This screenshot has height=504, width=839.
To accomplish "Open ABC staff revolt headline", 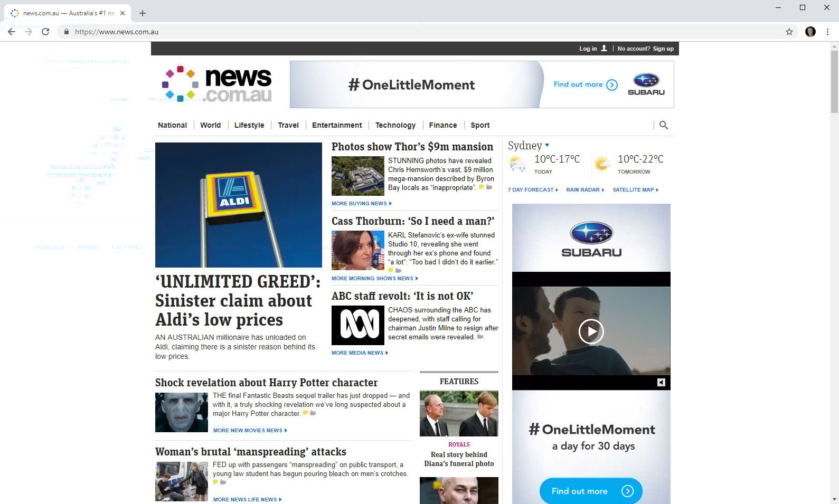I will [402, 296].
